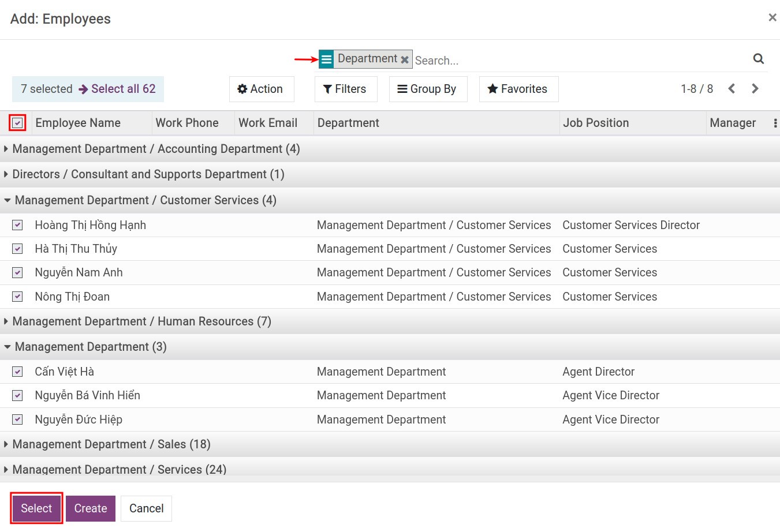Uncheck the Cấn Việt Hà checkbox
Image resolution: width=780 pixels, height=532 pixels.
tap(17, 372)
